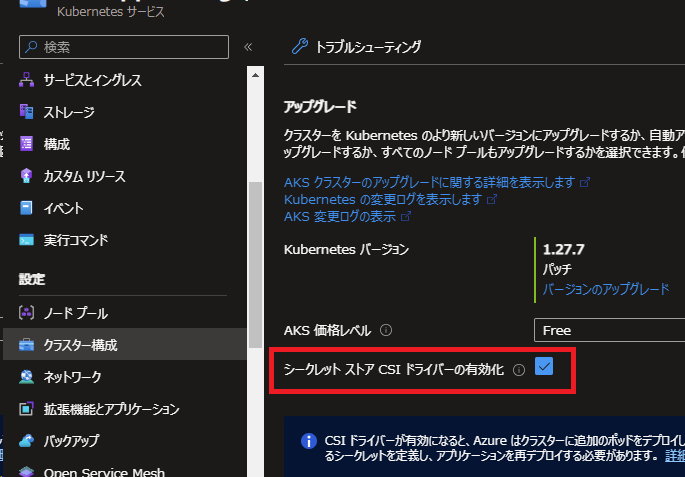
Task: Select クラスター構成 in the sidebar
Action: [125, 345]
